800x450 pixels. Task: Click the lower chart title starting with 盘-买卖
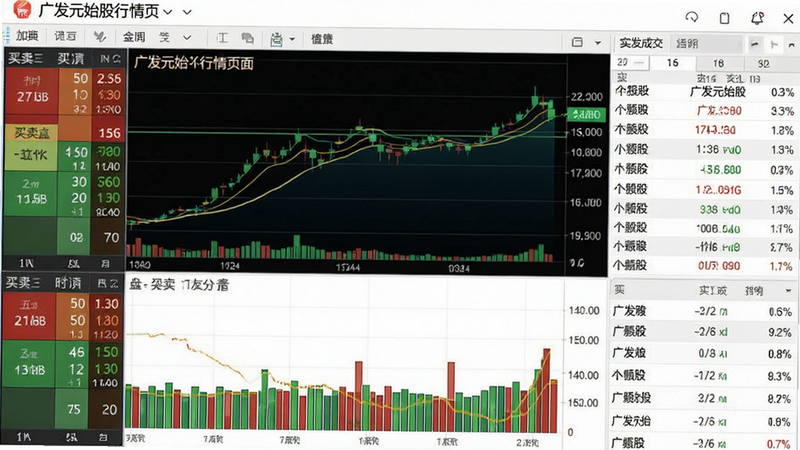pos(179,285)
